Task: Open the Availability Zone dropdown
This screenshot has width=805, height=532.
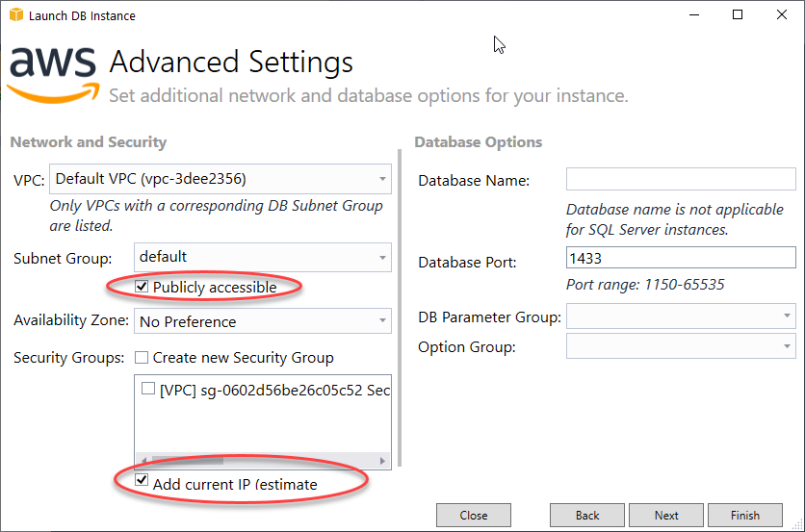Action: [x=263, y=320]
